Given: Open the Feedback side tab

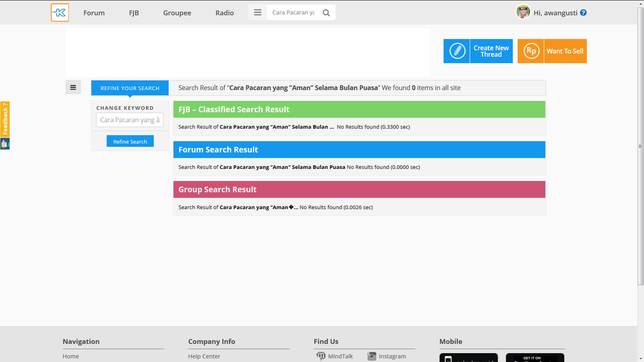Looking at the screenshot, I should click(x=5, y=119).
